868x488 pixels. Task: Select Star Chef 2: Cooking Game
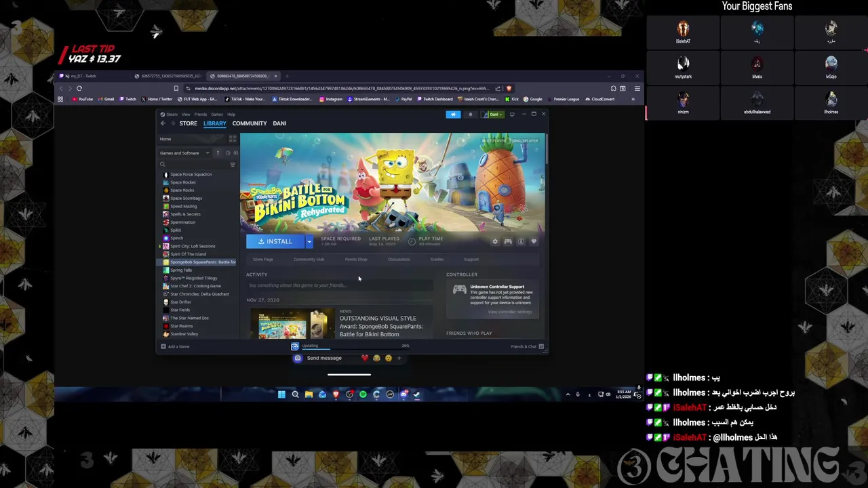[x=195, y=286]
